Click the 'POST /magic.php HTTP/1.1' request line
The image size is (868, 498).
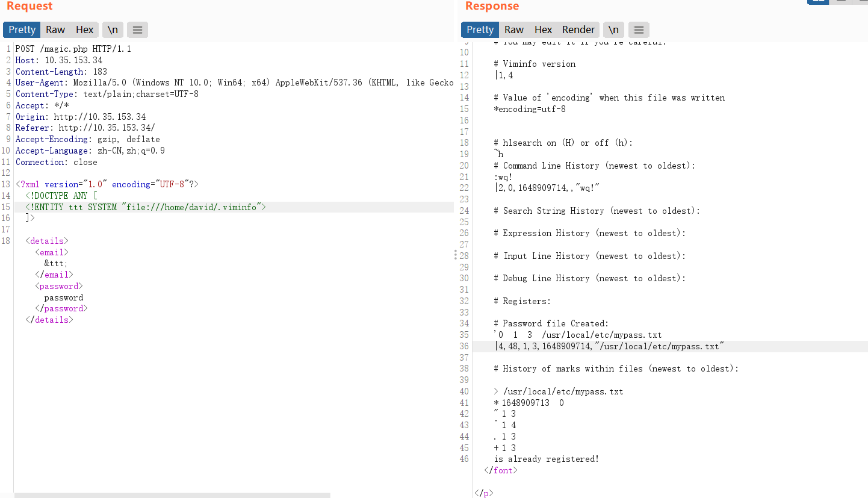pyautogui.click(x=73, y=49)
